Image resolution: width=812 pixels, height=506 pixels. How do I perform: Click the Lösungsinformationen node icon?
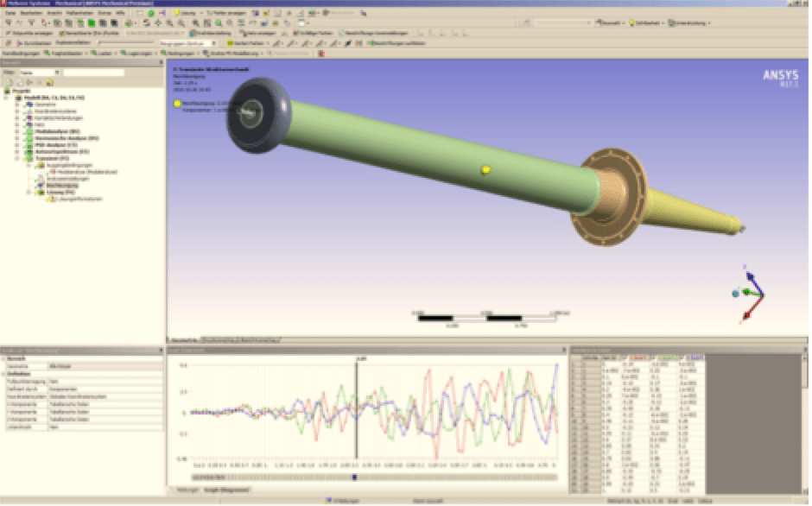coord(52,199)
